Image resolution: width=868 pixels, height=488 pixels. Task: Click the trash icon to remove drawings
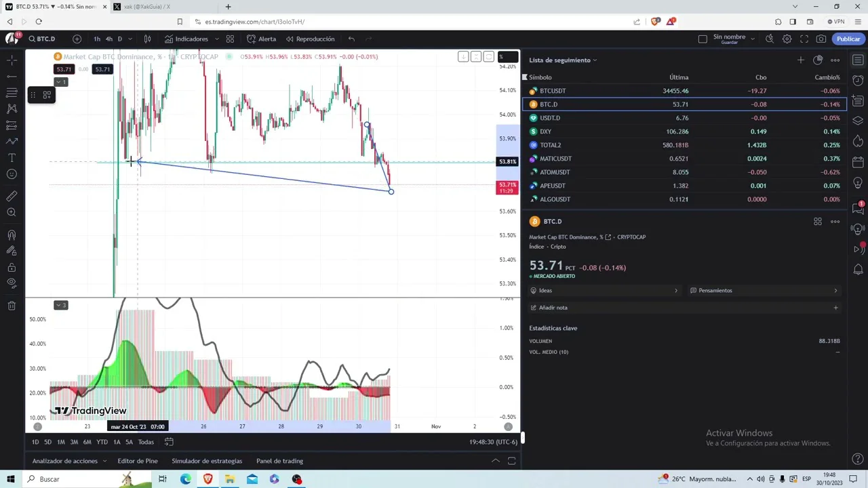[12, 306]
